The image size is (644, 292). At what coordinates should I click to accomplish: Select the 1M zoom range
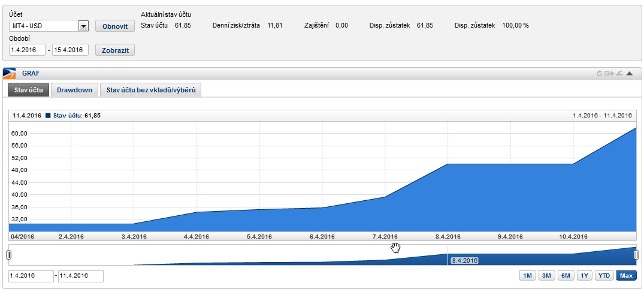point(527,276)
